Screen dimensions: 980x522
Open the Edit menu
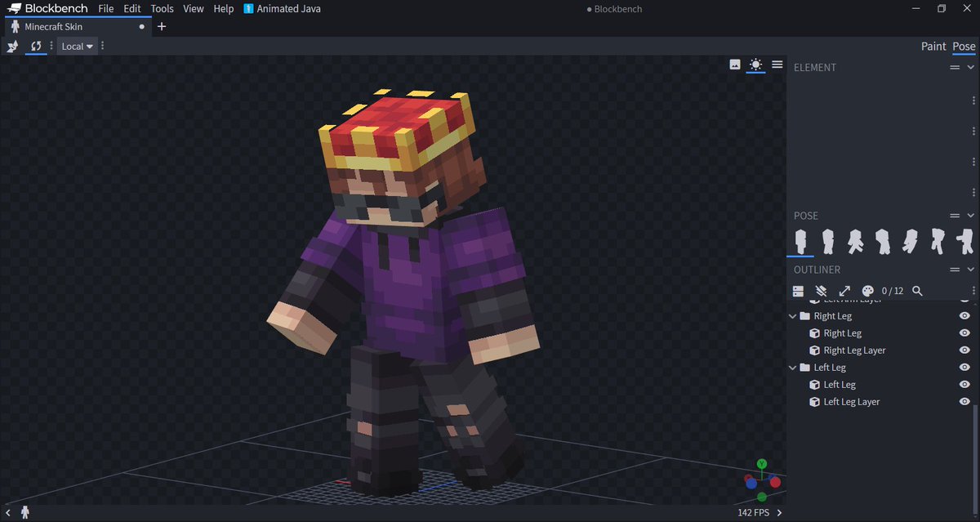point(132,9)
